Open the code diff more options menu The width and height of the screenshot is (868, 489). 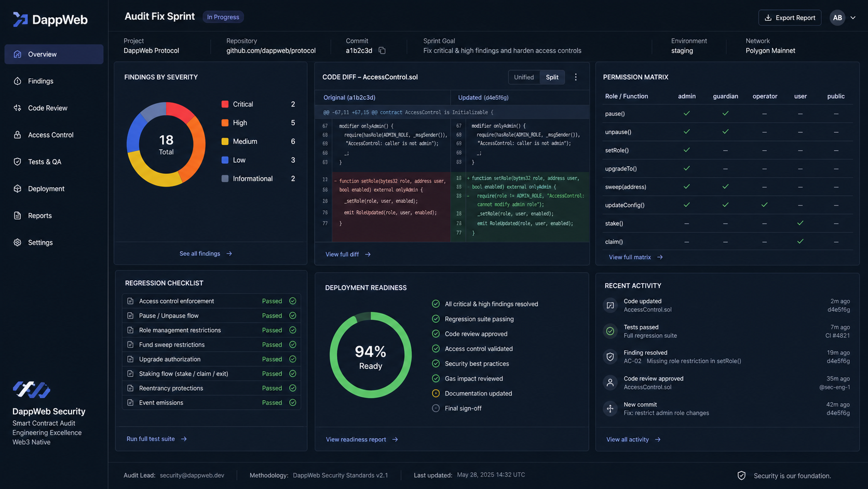point(576,77)
